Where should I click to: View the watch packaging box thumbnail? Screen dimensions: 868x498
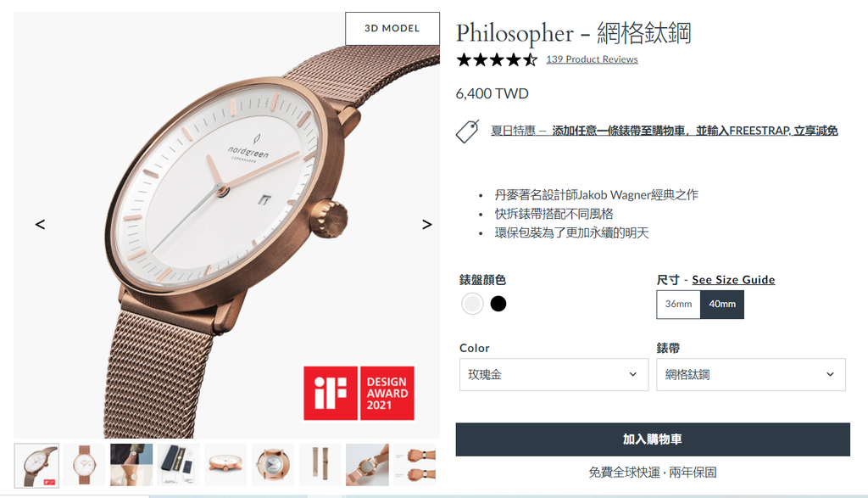click(x=179, y=465)
